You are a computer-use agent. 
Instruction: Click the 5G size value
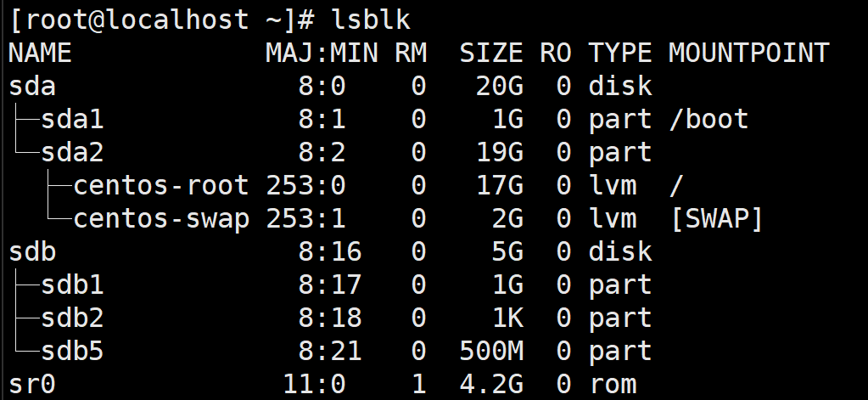tap(507, 251)
